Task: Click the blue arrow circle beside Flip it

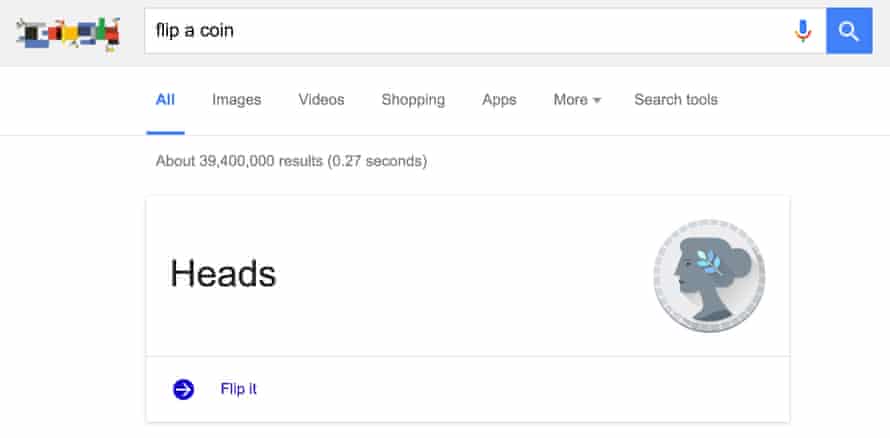Action: coord(183,389)
